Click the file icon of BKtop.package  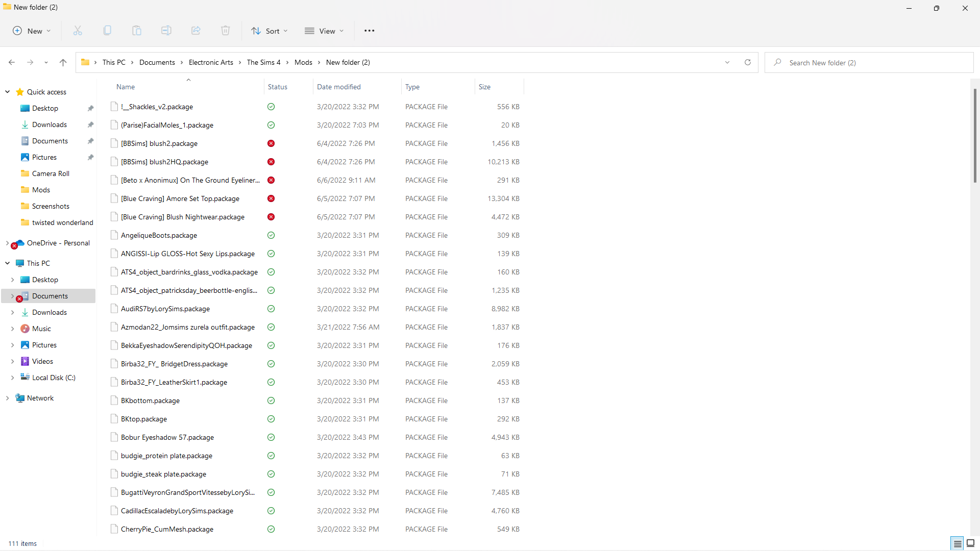[114, 419]
